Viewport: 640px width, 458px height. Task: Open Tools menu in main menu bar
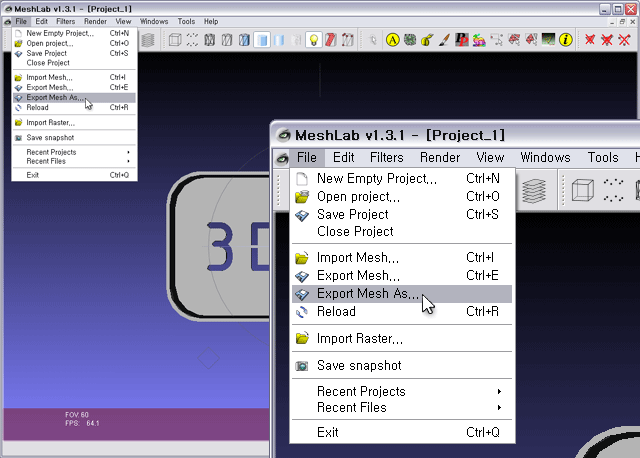click(186, 22)
